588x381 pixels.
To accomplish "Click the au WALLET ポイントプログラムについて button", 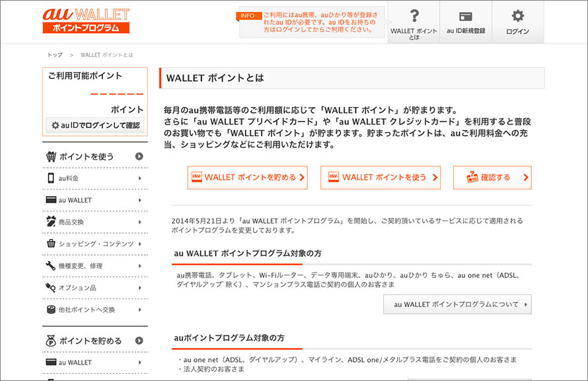I will pos(457,304).
